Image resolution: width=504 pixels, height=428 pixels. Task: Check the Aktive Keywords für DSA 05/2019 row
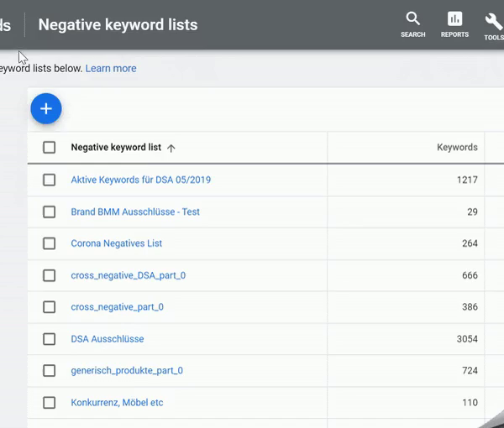50,180
